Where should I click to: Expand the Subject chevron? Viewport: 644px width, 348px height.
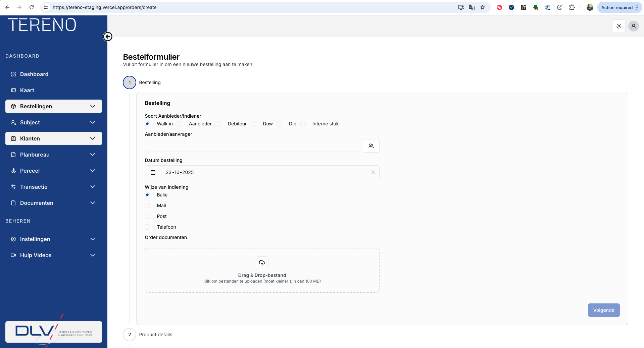click(93, 122)
